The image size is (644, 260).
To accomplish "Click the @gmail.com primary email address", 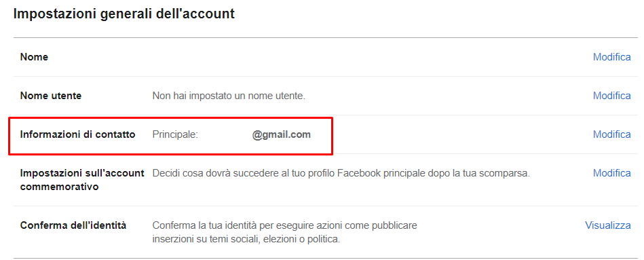I will [x=282, y=134].
